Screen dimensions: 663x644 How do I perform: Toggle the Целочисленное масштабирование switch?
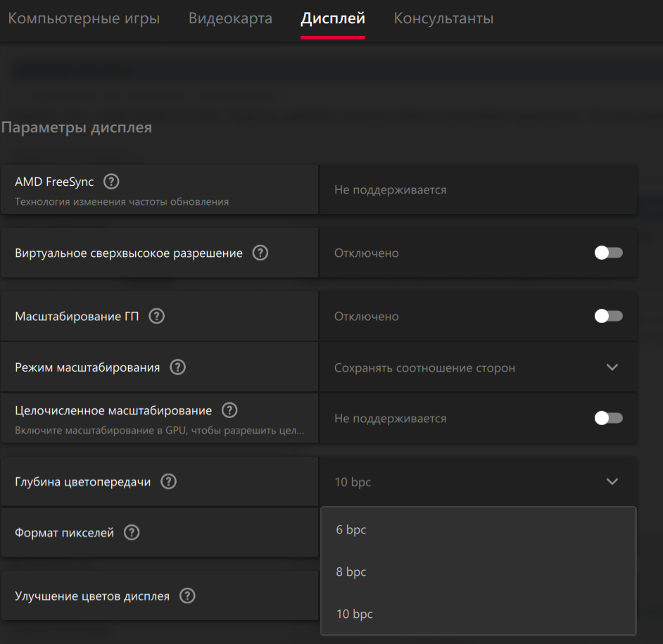click(x=608, y=418)
